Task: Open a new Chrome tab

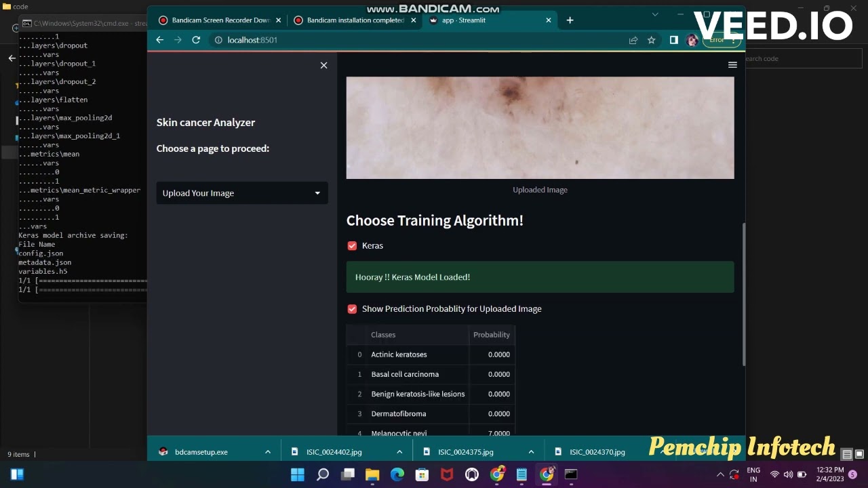Action: (570, 20)
